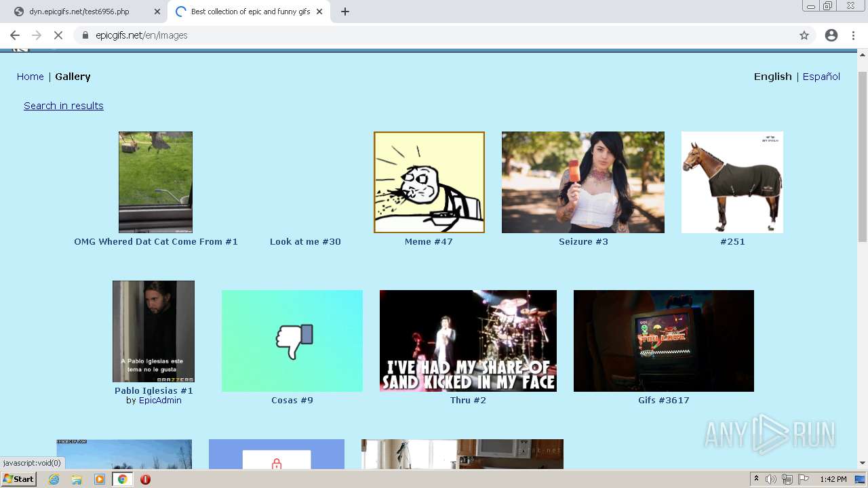
Task: Open EpicAdmin author link
Action: [160, 401]
